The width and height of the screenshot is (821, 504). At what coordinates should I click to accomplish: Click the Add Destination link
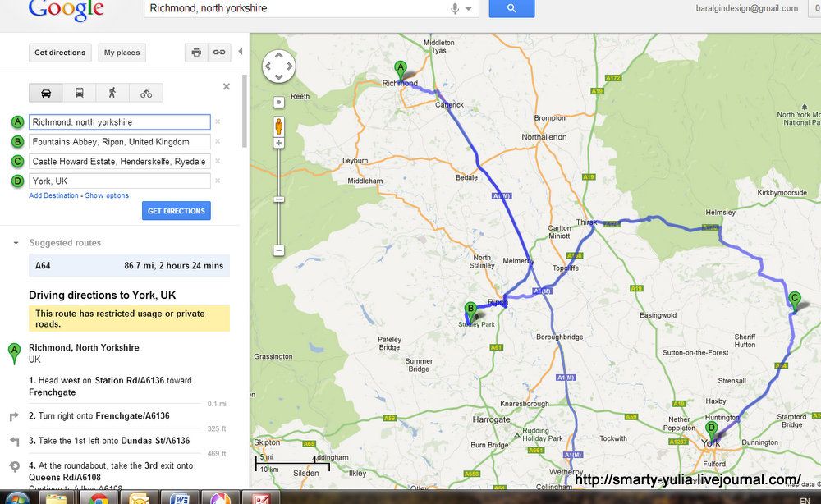click(x=53, y=195)
